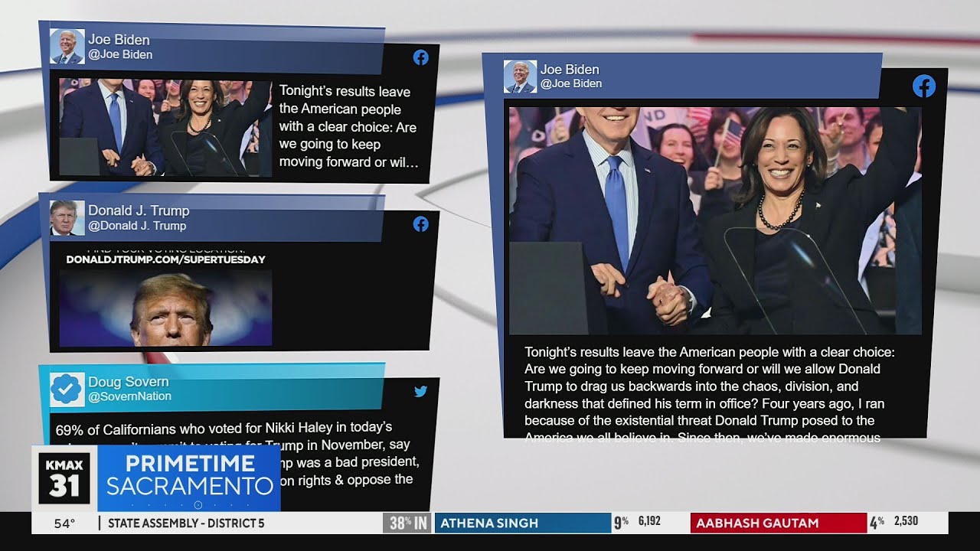The width and height of the screenshot is (980, 551).
Task: Click the KMAX 31 station logo
Action: (x=64, y=478)
